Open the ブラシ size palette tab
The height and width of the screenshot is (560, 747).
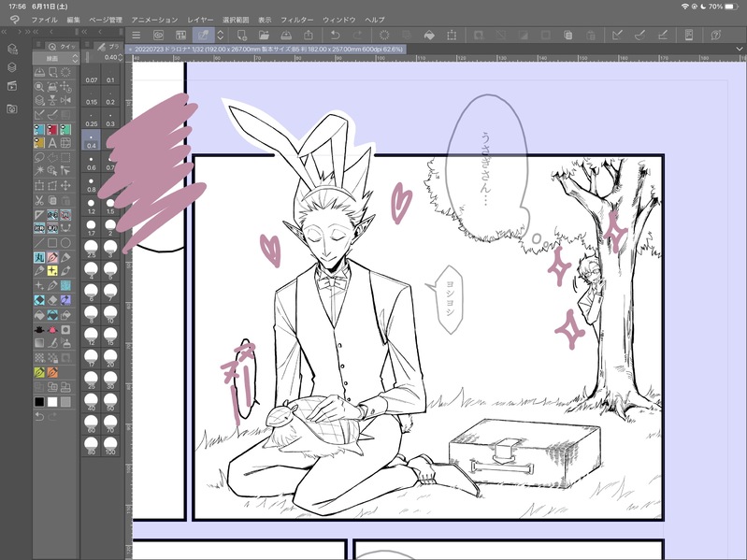pos(108,46)
